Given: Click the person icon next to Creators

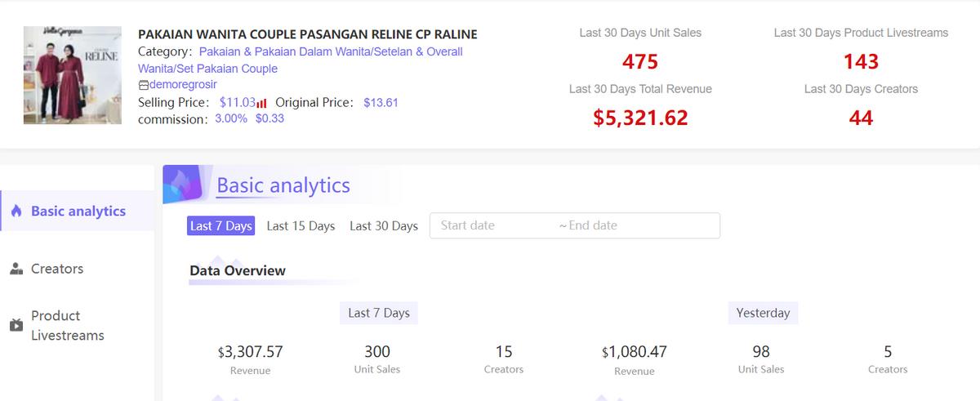Looking at the screenshot, I should click(16, 269).
